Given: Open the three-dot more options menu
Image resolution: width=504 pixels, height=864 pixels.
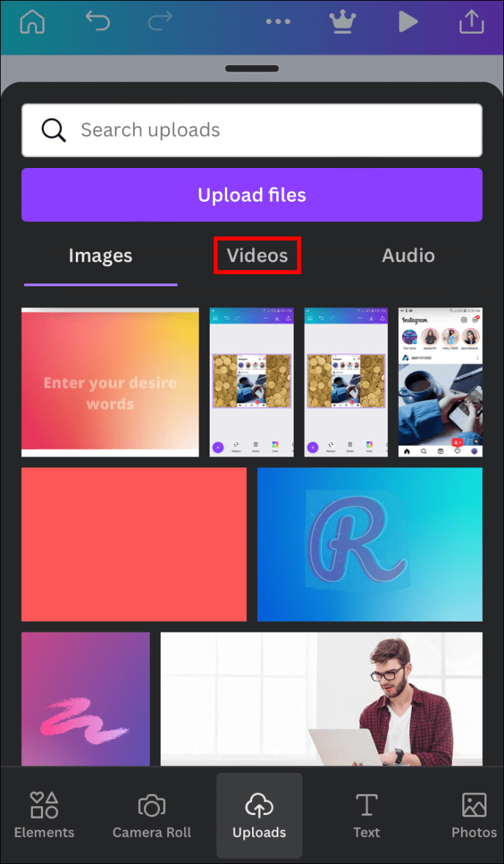Looking at the screenshot, I should (278, 22).
